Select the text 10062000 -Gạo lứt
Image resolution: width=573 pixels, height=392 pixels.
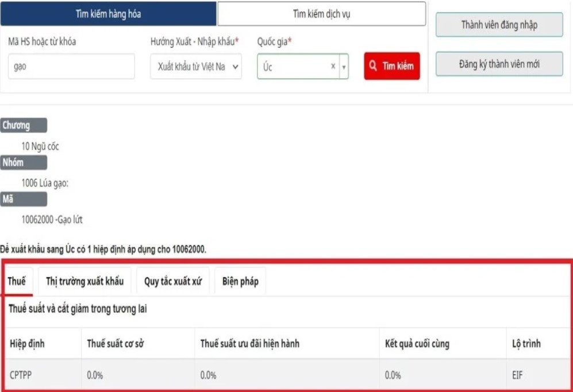52,220
